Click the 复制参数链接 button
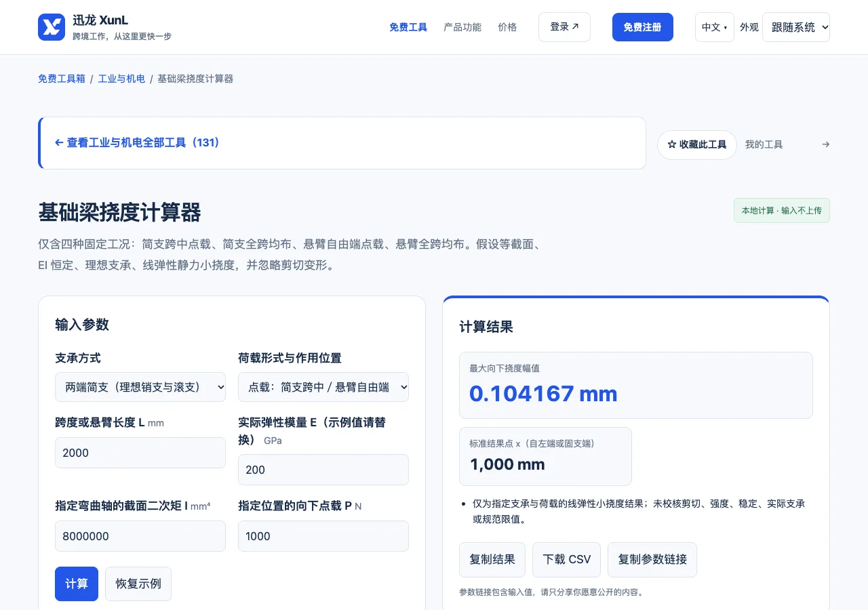Image resolution: width=868 pixels, height=610 pixels. (x=652, y=560)
